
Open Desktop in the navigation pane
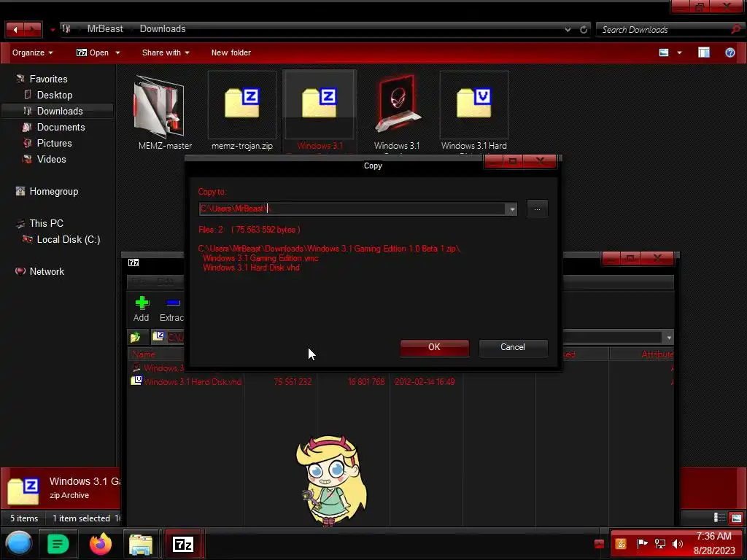(54, 96)
